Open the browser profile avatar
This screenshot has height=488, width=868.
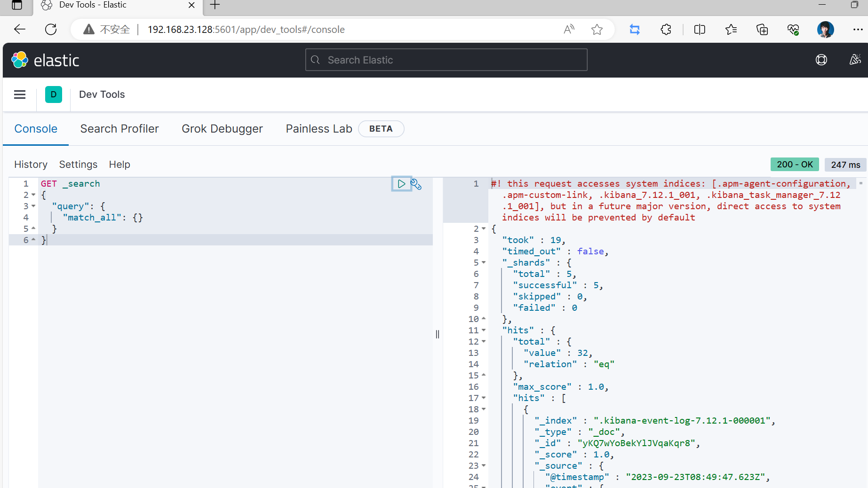pyautogui.click(x=825, y=30)
